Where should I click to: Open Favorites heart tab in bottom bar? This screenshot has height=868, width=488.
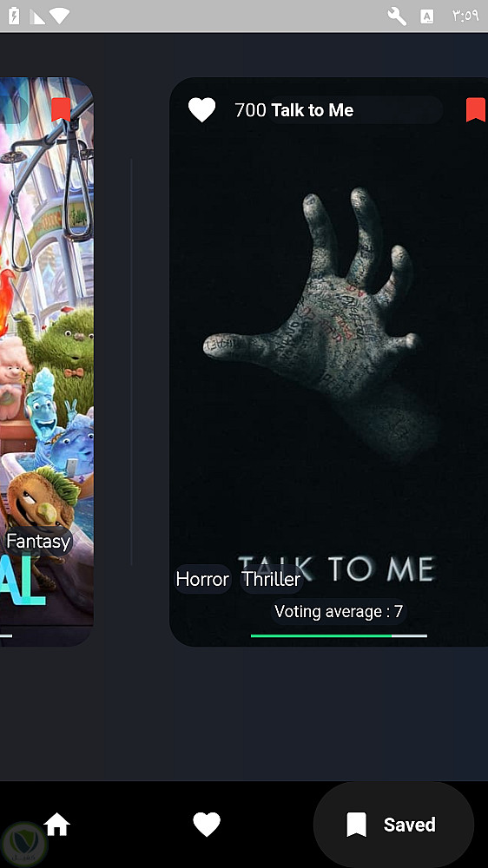tap(207, 825)
